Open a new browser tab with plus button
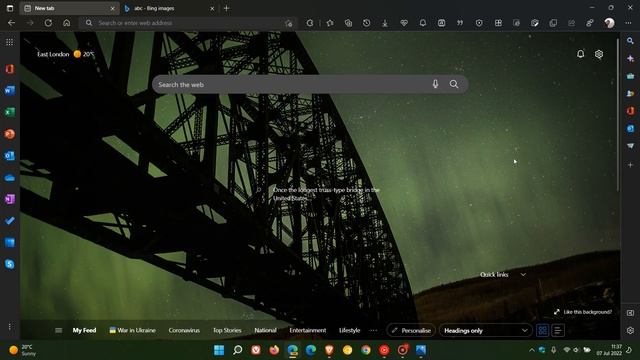The image size is (640, 360). point(227,8)
